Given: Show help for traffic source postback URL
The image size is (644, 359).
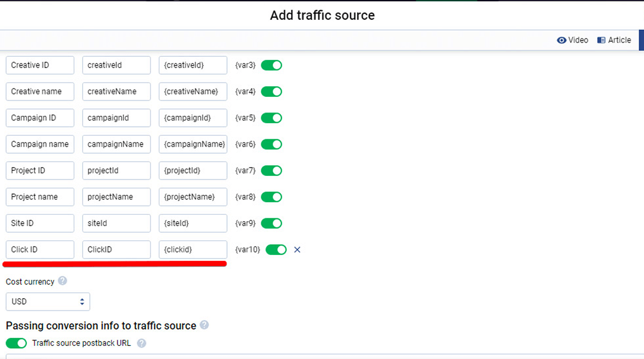Looking at the screenshot, I should tap(141, 343).
